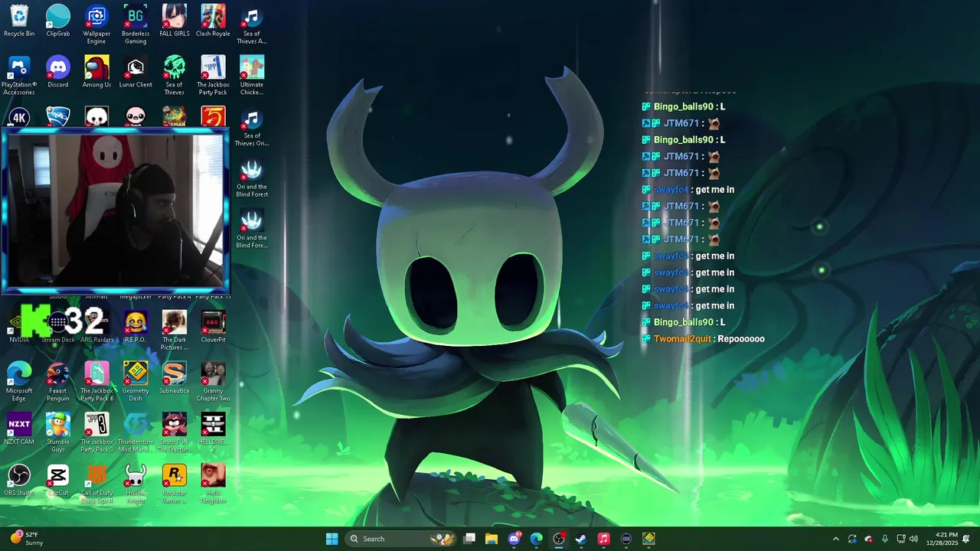Open Geometry Dash from the taskbar
Image resolution: width=980 pixels, height=551 pixels.
tap(648, 539)
